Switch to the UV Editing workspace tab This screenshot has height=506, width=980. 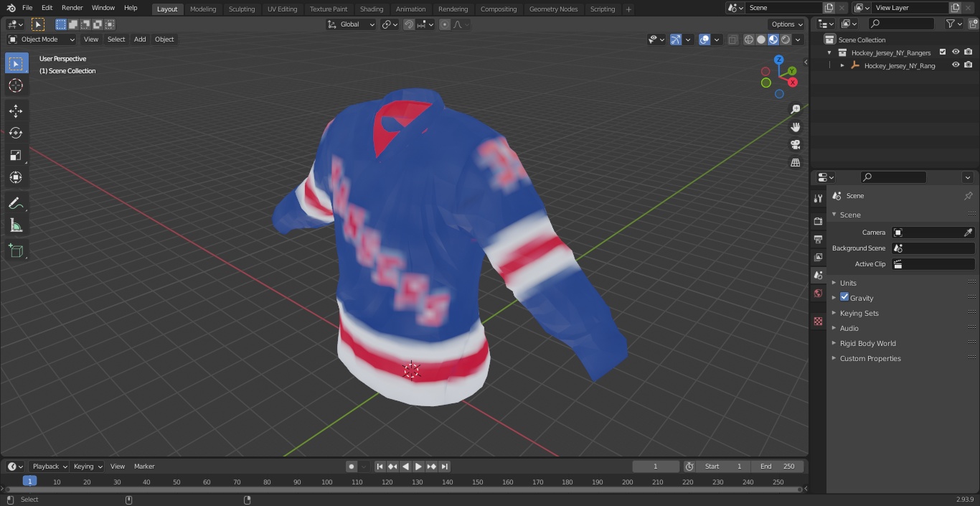(282, 9)
